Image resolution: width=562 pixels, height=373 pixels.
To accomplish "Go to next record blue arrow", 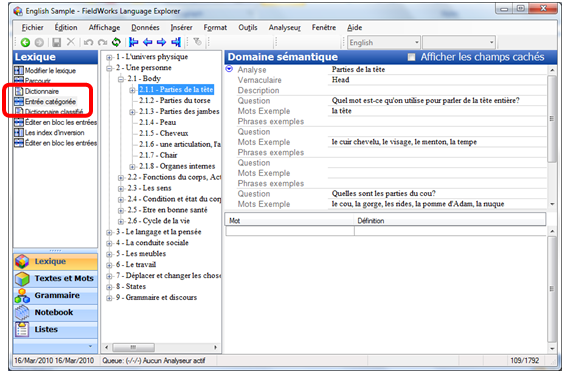I will pos(162,42).
